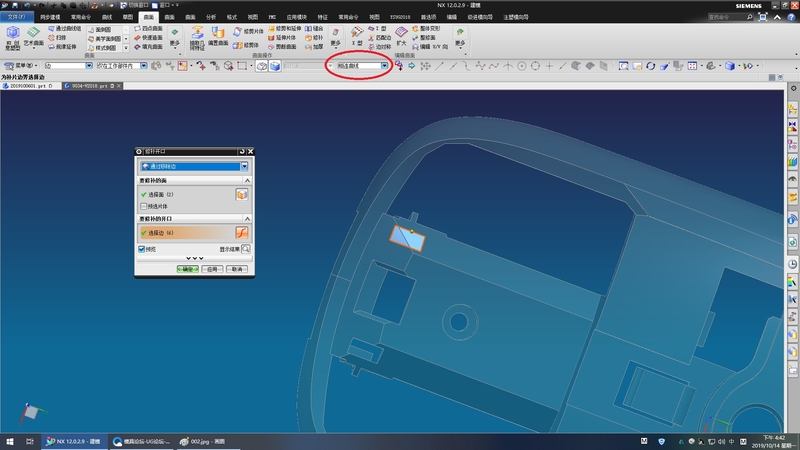This screenshot has height=450, width=800.
Task: Open the patch type dropdown in dialog
Action: 244,166
